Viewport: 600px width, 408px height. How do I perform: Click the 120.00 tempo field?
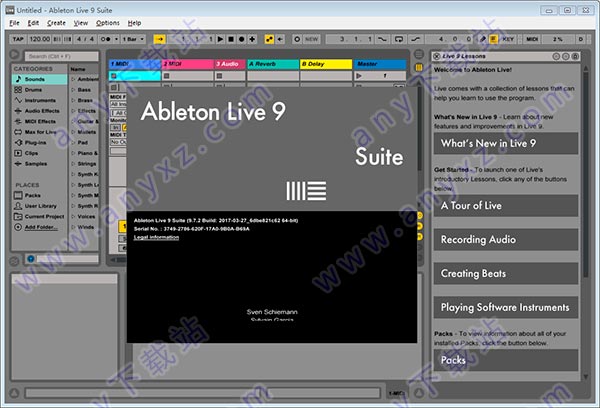[x=40, y=39]
